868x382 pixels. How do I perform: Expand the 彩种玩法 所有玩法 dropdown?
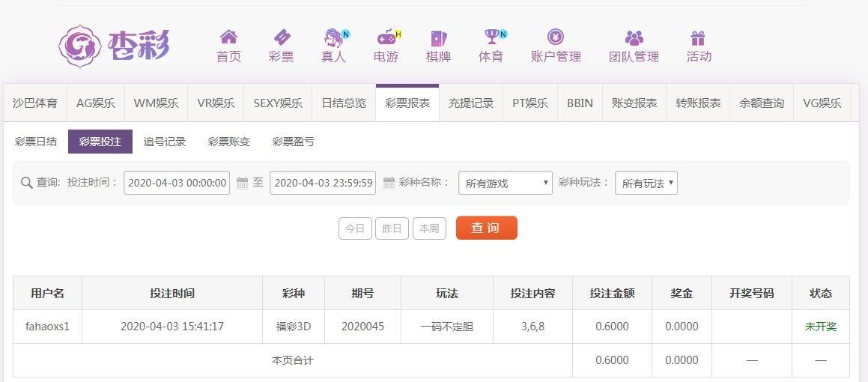coord(646,183)
